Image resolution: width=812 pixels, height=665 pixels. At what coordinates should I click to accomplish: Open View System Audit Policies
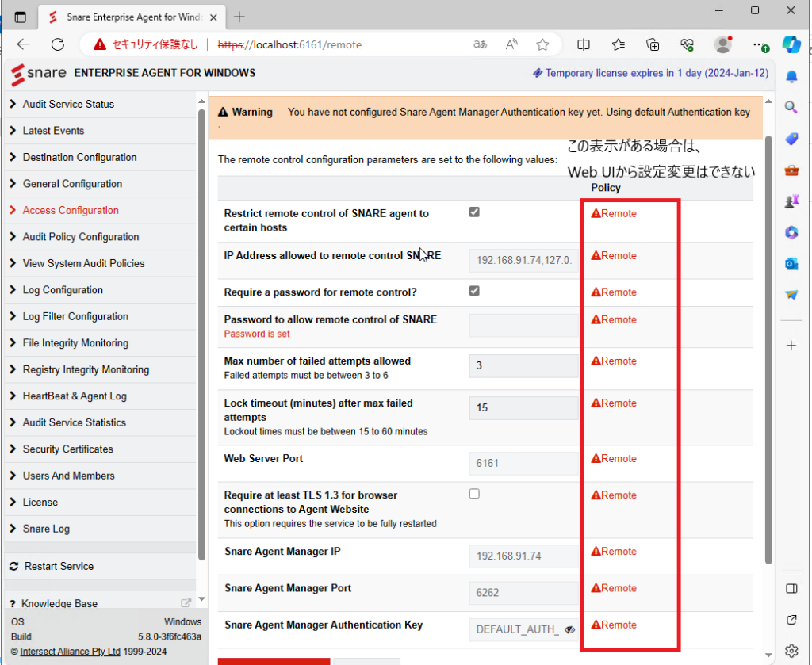tap(101, 263)
